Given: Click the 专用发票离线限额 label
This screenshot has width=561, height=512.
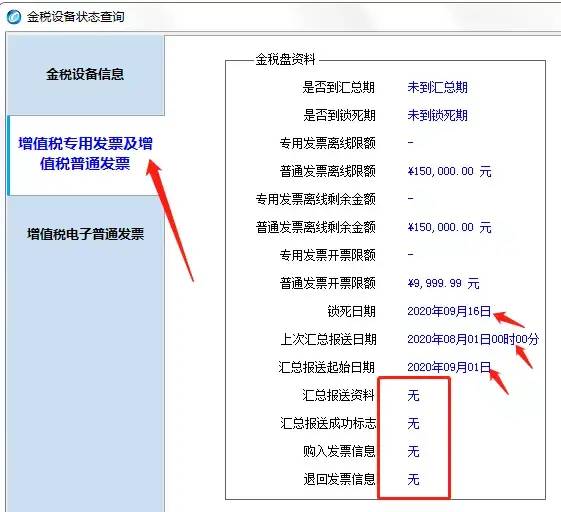Looking at the screenshot, I should coord(327,143).
